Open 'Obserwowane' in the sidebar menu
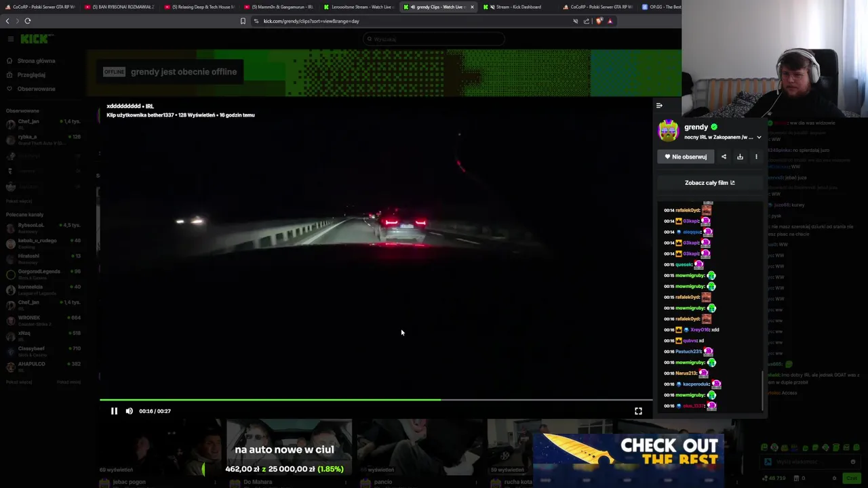This screenshot has width=868, height=488. (36, 89)
